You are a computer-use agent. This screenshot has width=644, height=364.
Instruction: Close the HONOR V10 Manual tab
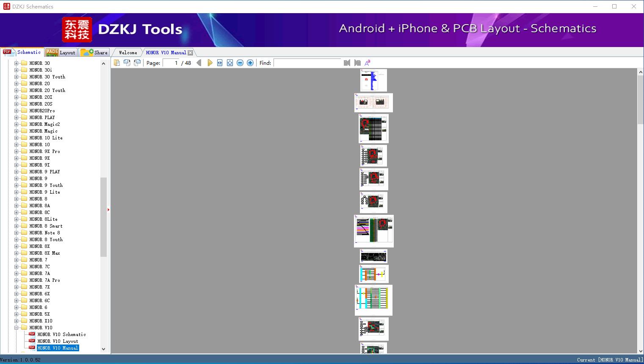[191, 53]
